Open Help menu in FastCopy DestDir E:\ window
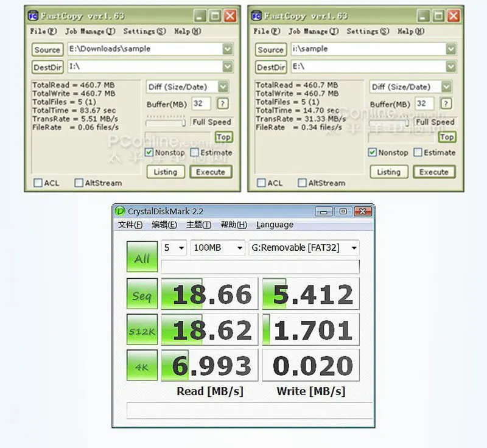 tap(411, 31)
